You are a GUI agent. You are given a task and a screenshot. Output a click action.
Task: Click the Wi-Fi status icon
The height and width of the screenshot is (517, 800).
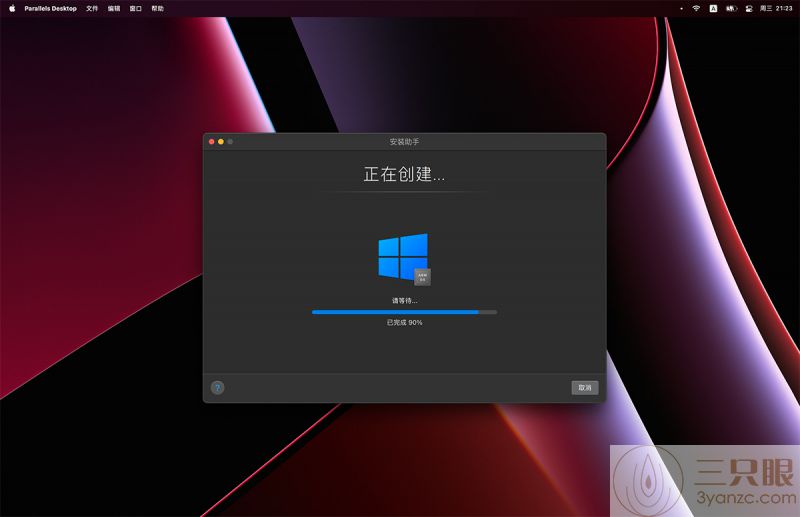click(x=696, y=8)
